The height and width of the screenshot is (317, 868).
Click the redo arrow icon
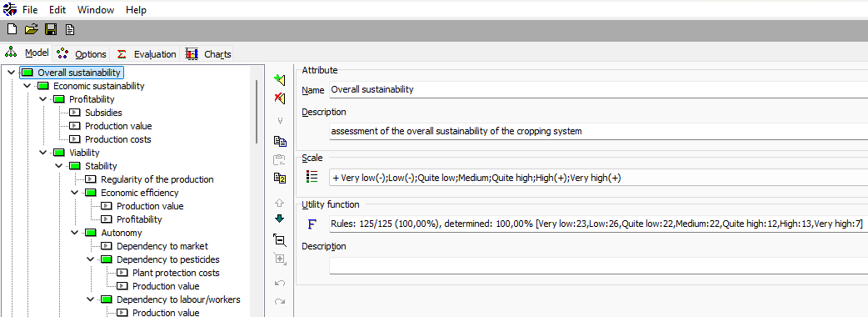pos(280,301)
